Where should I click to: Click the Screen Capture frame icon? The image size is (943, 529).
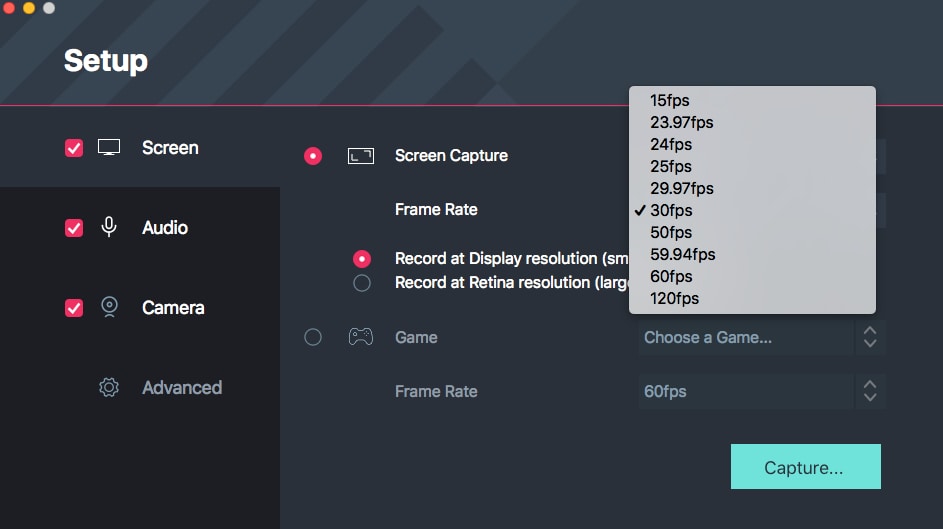pyautogui.click(x=360, y=156)
